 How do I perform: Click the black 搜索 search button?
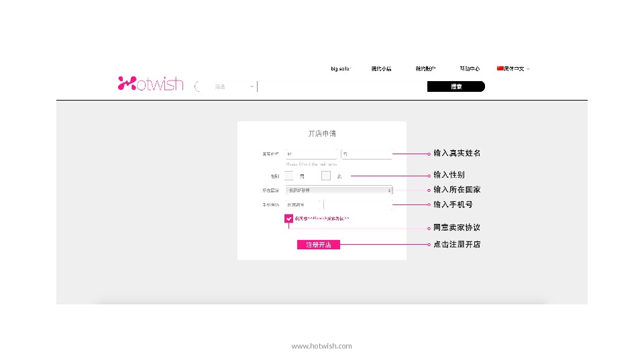click(456, 86)
